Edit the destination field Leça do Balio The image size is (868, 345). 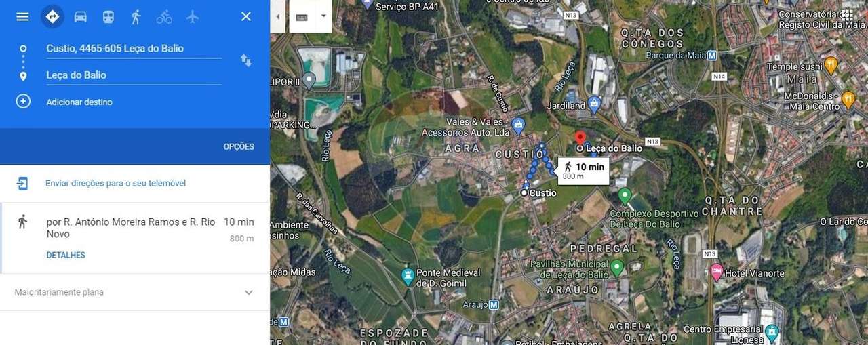tap(134, 75)
